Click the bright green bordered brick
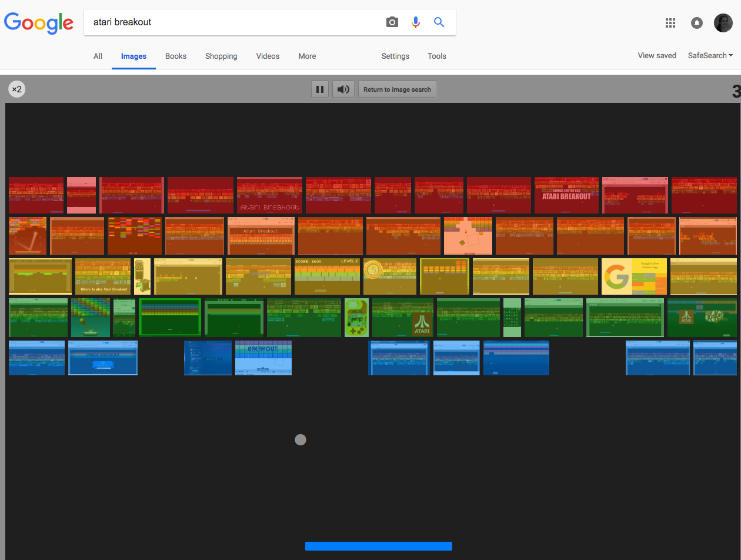741x560 pixels. click(170, 318)
